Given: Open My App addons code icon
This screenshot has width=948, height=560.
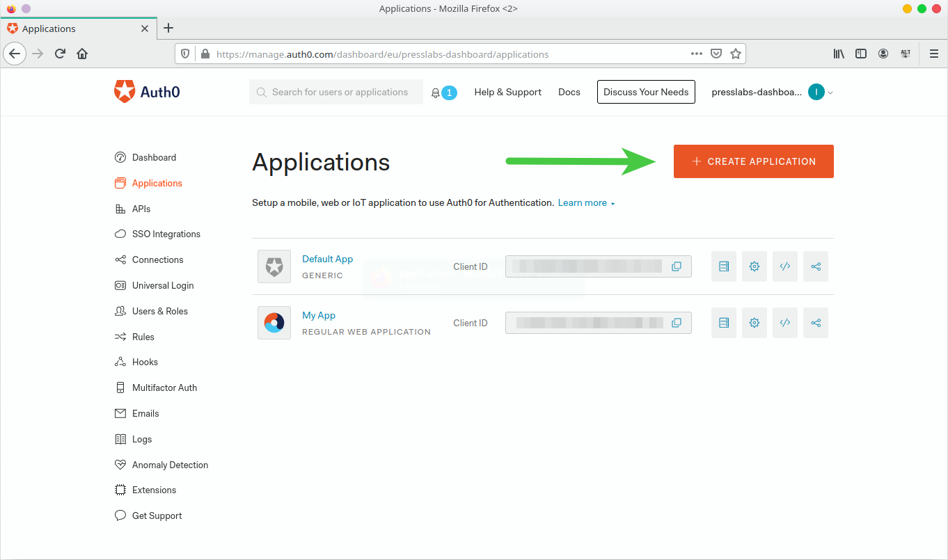Looking at the screenshot, I should tap(785, 323).
